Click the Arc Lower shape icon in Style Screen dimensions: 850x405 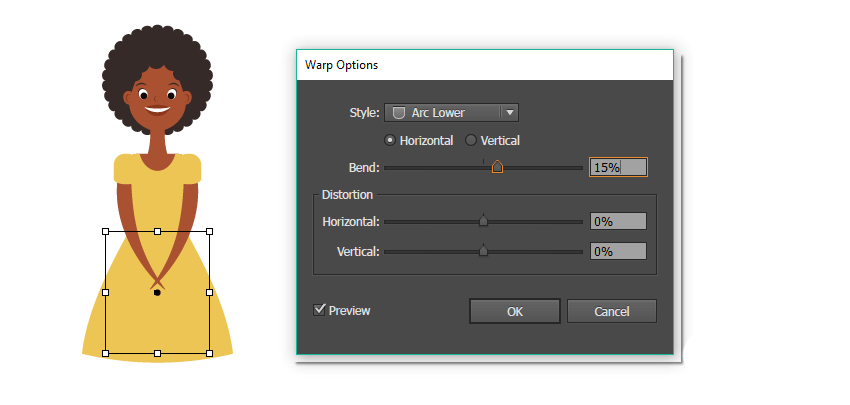coord(398,113)
